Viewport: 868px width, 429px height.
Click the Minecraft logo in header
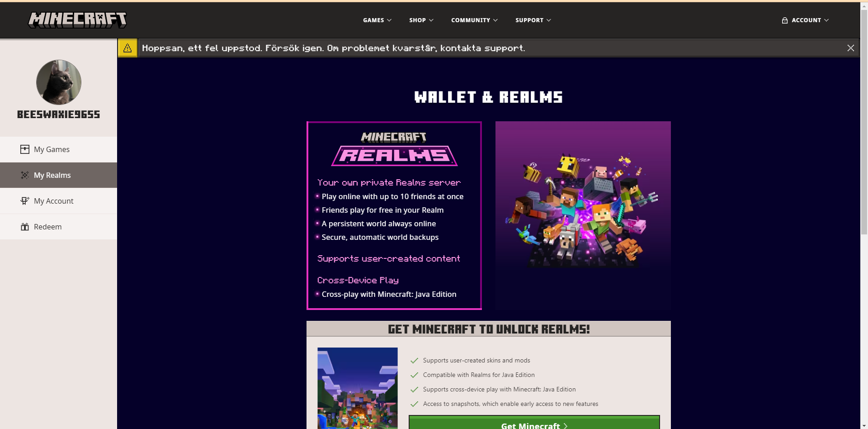pos(77,20)
